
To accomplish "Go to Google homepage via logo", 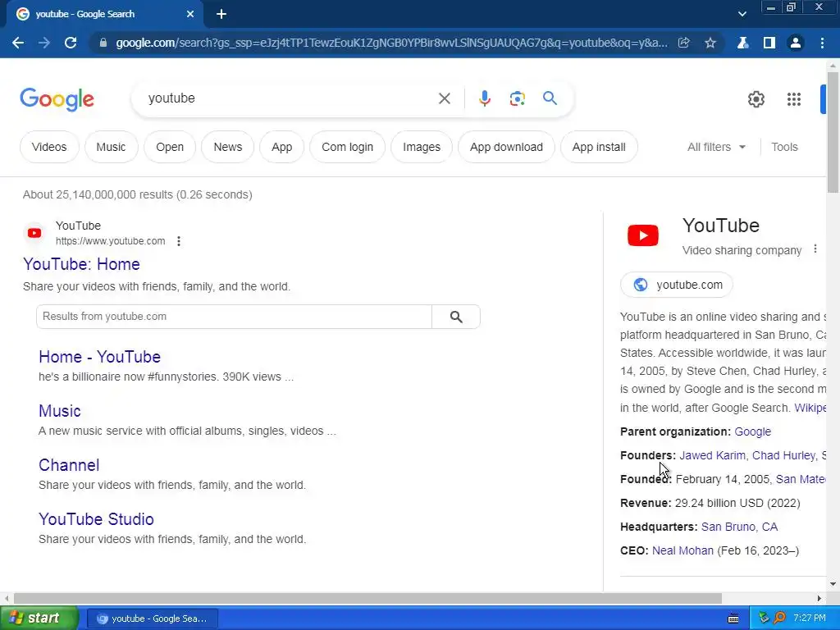I will [x=57, y=99].
